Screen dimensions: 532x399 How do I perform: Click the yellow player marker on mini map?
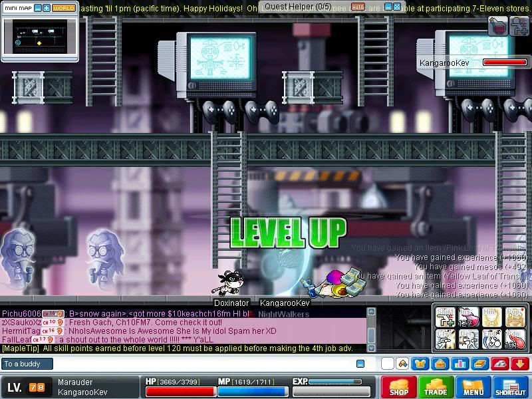click(39, 43)
